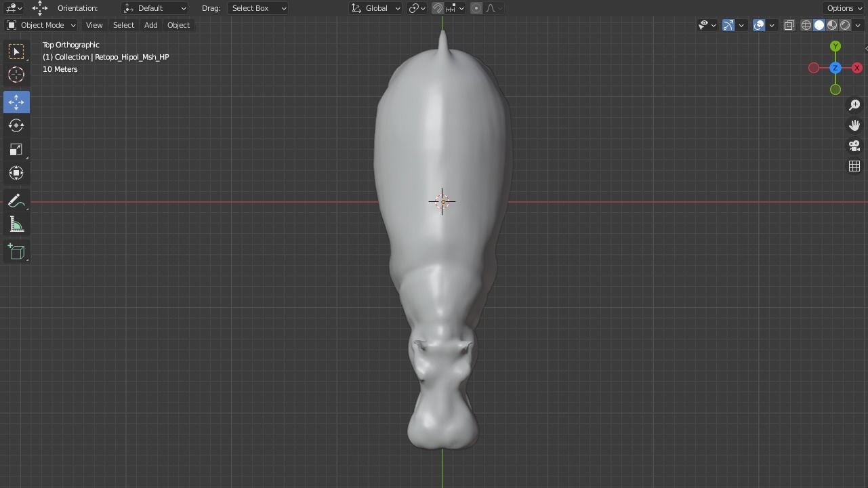Open the Object menu
Screen dimensions: 868x488
tap(178, 25)
